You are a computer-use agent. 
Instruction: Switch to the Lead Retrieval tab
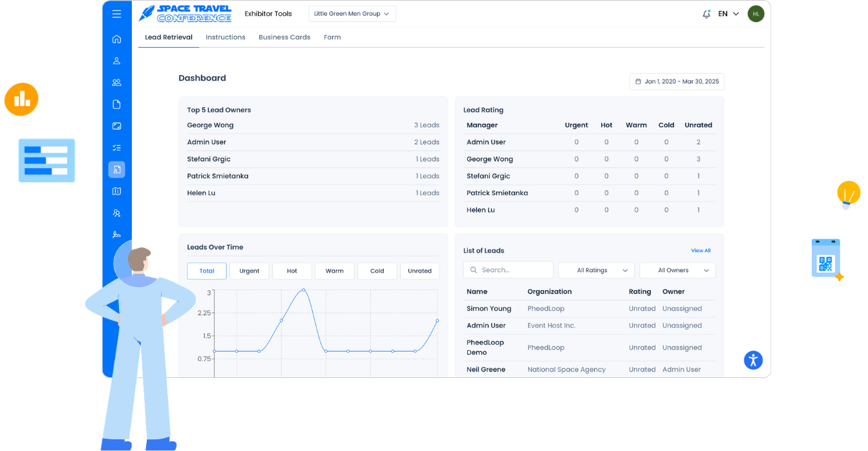[x=169, y=37]
